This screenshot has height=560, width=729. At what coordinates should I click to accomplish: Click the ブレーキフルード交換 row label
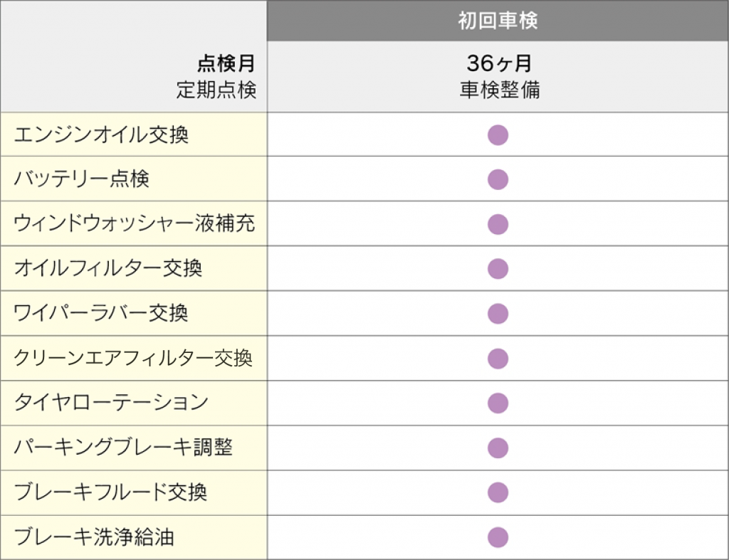pyautogui.click(x=110, y=492)
